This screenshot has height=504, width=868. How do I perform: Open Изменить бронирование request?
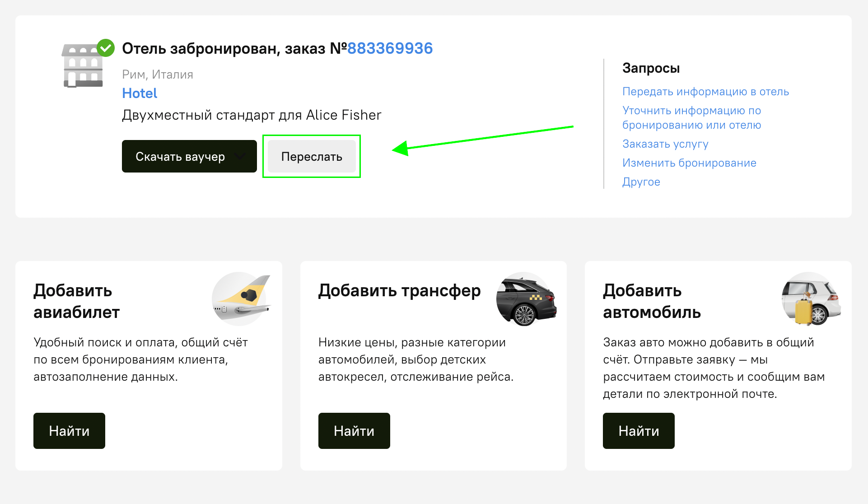(689, 163)
